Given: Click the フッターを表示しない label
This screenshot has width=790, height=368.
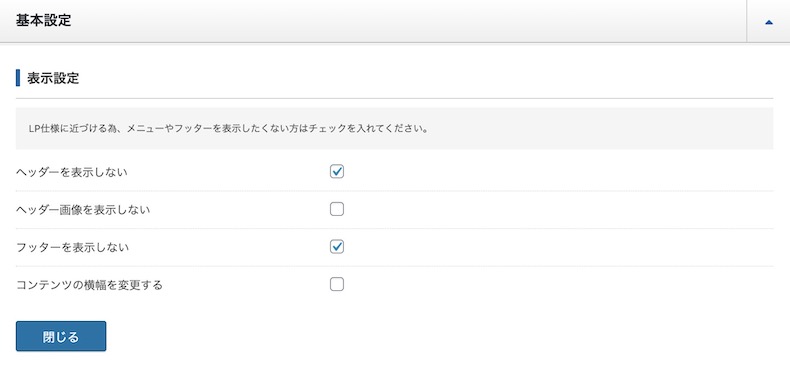Looking at the screenshot, I should coord(73,247).
